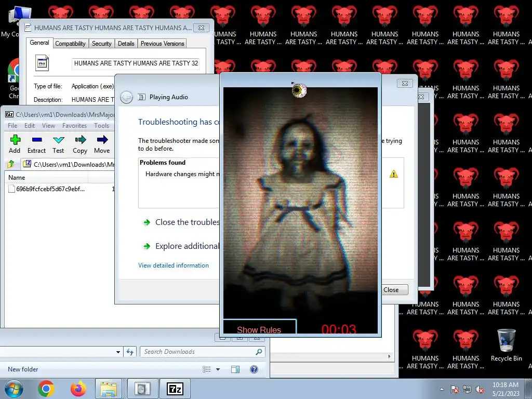
Task: Click the network icon in system tray
Action: coord(467,390)
